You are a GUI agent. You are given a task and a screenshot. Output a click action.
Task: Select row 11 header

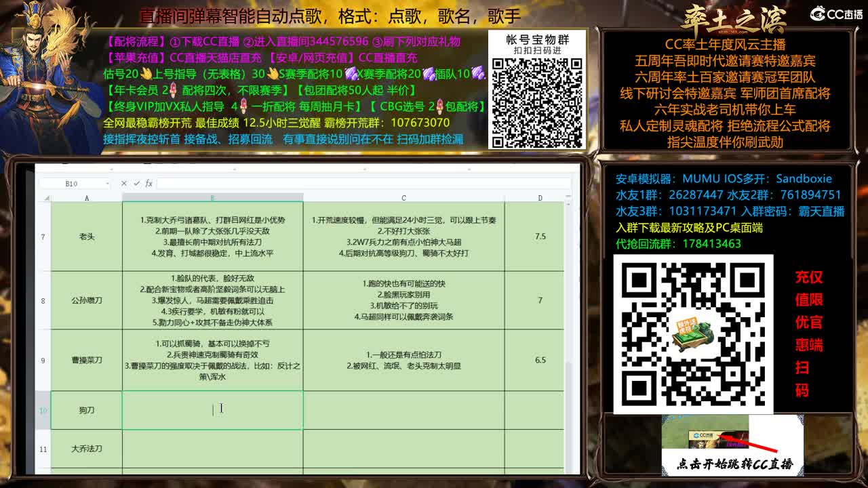click(x=44, y=449)
